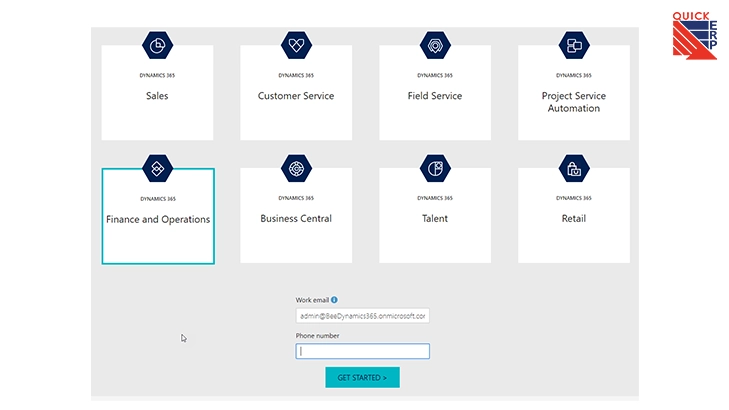This screenshot has width=729, height=410.
Task: Click the 'Work email' label
Action: (x=312, y=300)
